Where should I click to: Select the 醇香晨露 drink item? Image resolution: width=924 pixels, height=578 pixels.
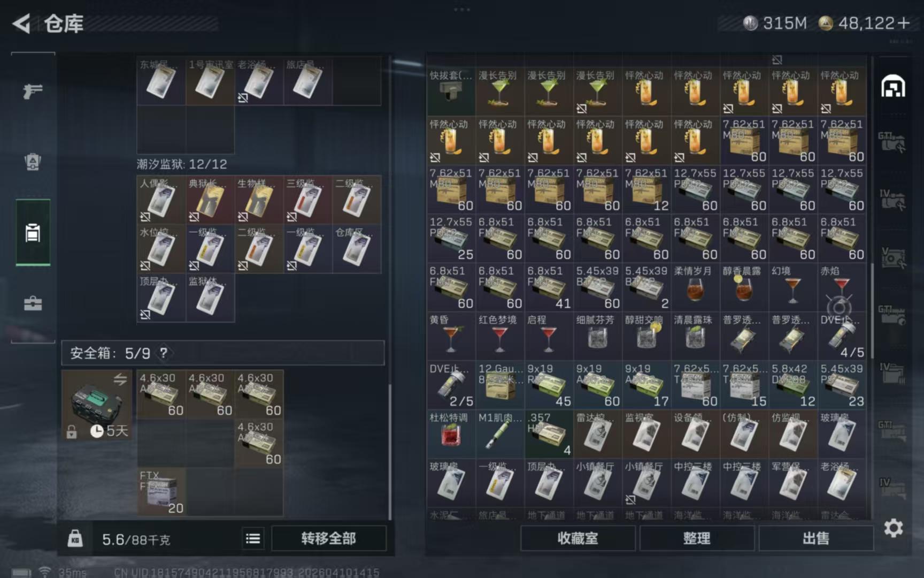744,287
